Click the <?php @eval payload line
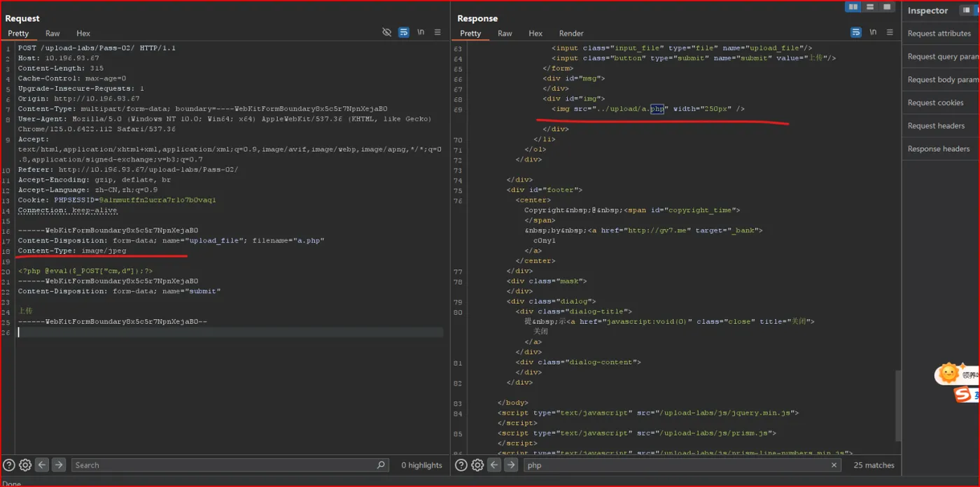 (85, 271)
